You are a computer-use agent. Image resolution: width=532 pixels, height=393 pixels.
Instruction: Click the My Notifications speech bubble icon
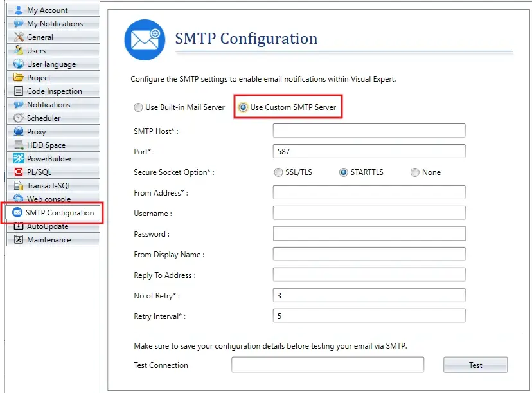(x=19, y=24)
